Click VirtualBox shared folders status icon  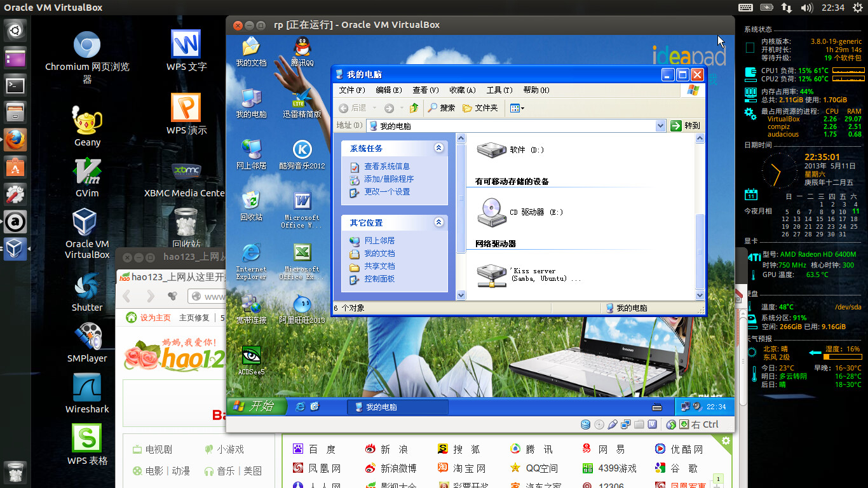(639, 424)
